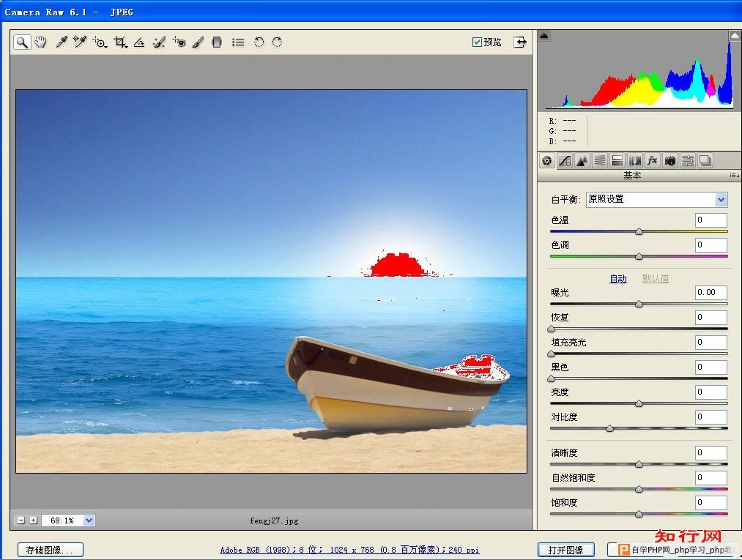The width and height of the screenshot is (742, 560).
Task: Zoom in with the plus button
Action: click(33, 520)
